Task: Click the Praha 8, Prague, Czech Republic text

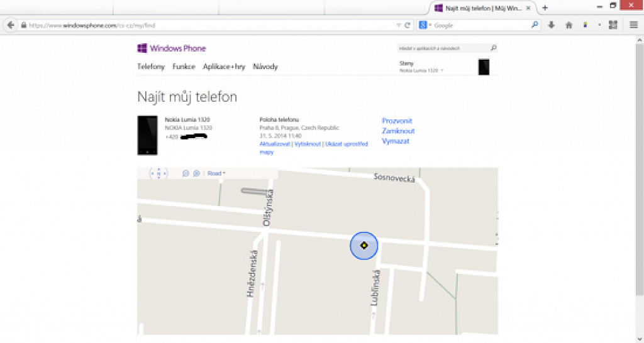Action: (299, 128)
